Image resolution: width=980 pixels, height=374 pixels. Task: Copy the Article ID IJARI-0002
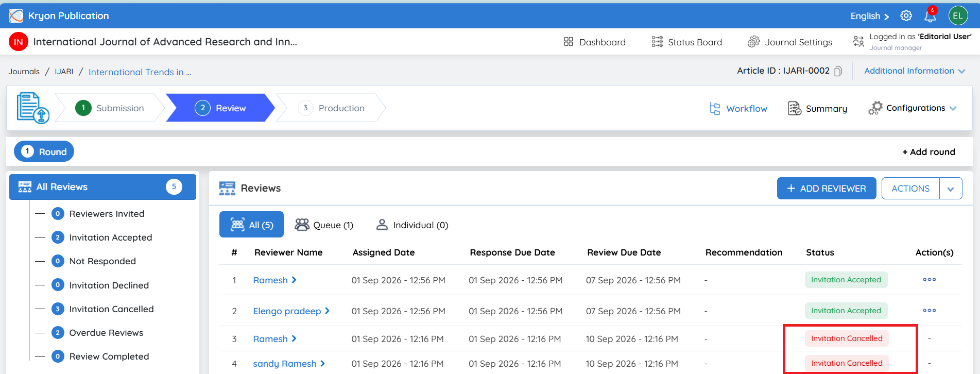838,71
